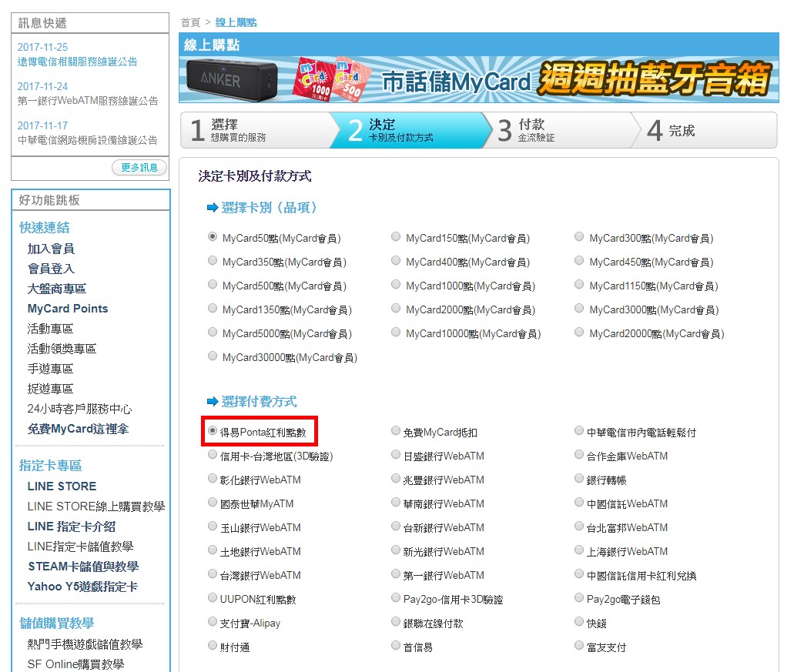The image size is (804, 672).
Task: Click the 週週抽藍牙音箱 promo banner
Action: tap(479, 79)
